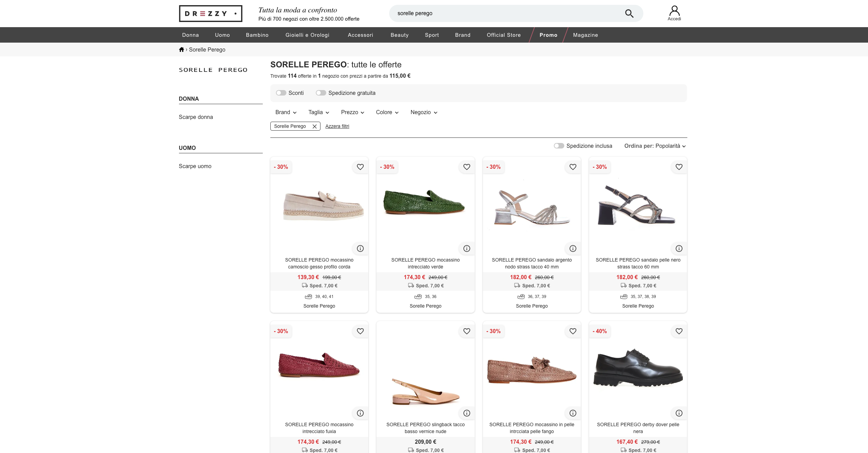Click sizes 35, 37, 38, 39
Viewport: 868px width, 453px height.
pyautogui.click(x=643, y=296)
